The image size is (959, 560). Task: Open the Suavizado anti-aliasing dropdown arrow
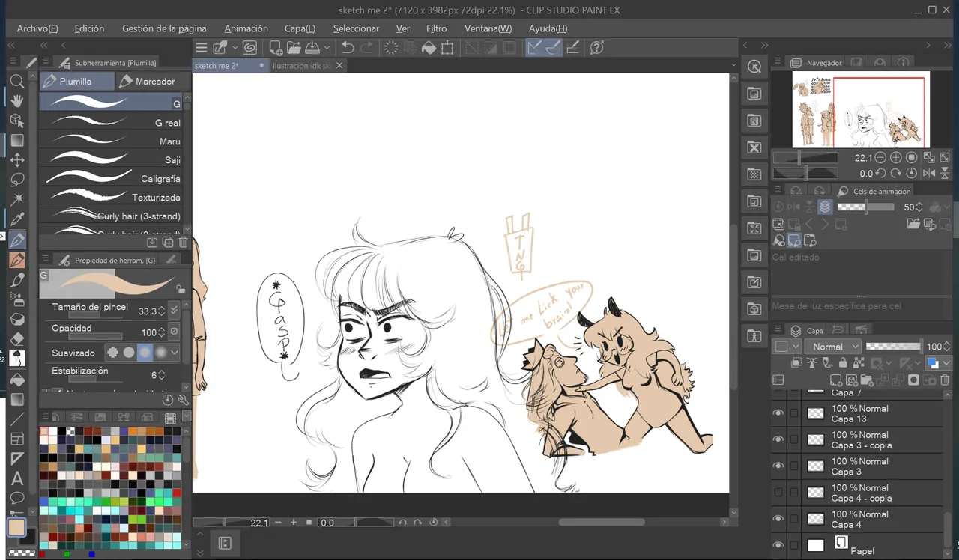175,352
